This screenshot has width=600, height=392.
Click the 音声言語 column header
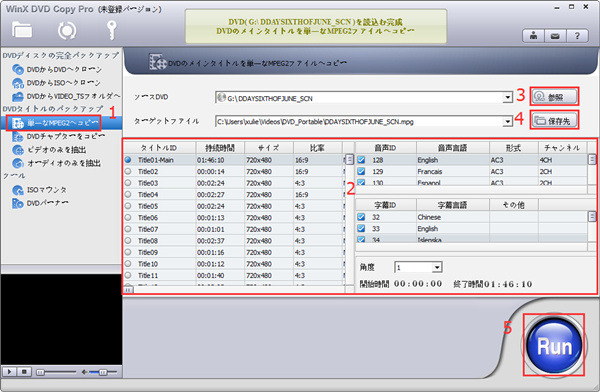[453, 148]
